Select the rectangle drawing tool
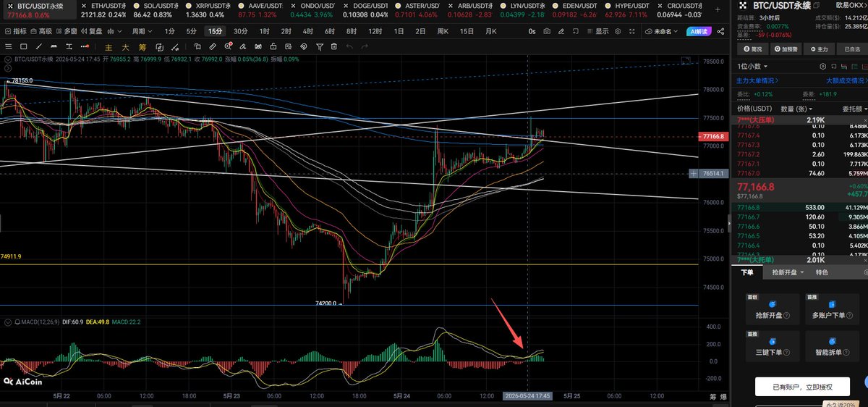The image size is (868, 407). click(25, 47)
